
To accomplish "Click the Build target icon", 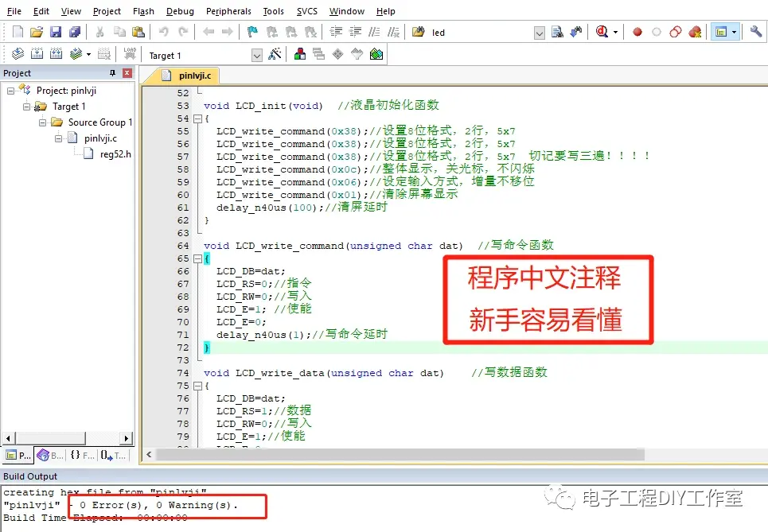I will (x=37, y=54).
